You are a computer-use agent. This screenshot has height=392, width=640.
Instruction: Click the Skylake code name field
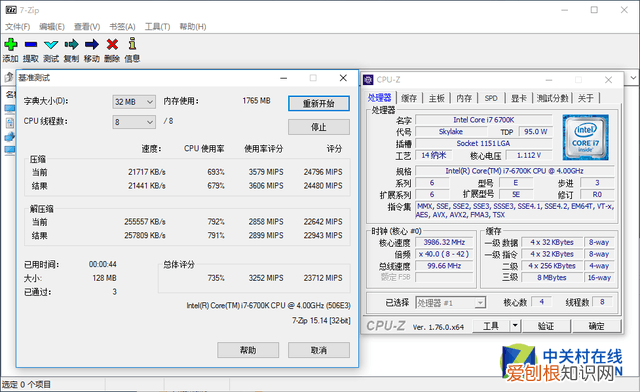tap(451, 131)
